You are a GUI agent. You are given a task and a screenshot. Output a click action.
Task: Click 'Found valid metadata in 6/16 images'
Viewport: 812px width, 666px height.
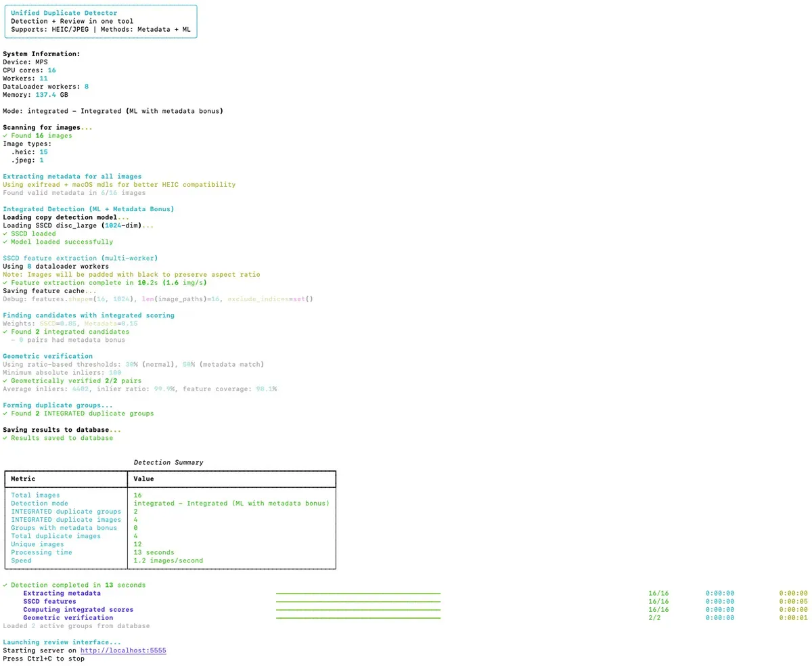pos(74,193)
